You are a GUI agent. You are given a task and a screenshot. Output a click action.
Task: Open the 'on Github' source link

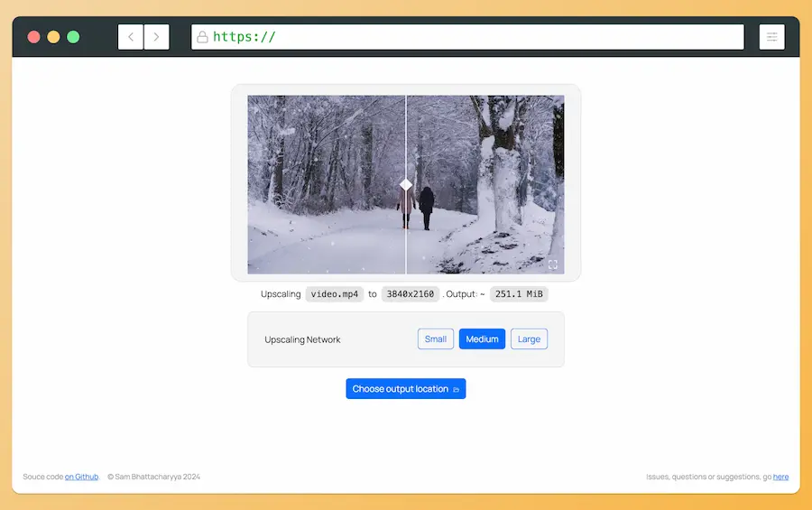81,477
